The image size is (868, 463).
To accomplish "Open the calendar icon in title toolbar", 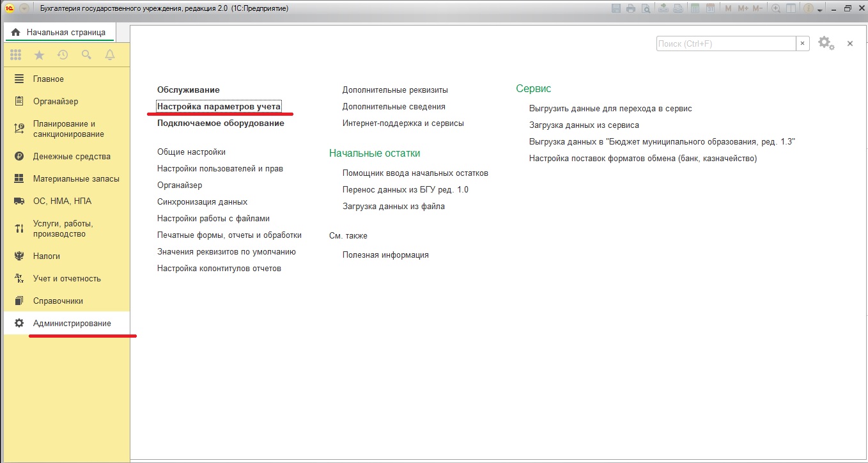I will pyautogui.click(x=710, y=8).
